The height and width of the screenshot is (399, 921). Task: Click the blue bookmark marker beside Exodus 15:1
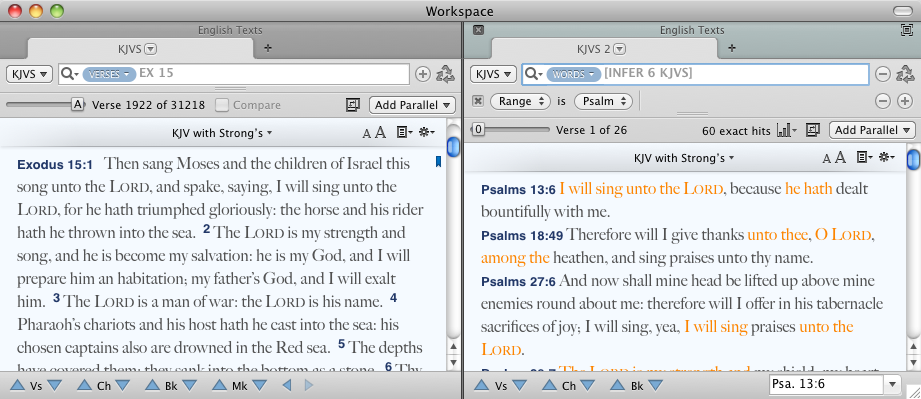pyautogui.click(x=438, y=162)
